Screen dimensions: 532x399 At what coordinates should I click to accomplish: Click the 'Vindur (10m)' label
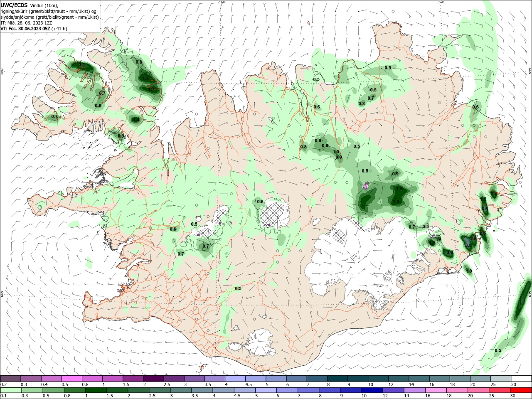coord(44,5)
